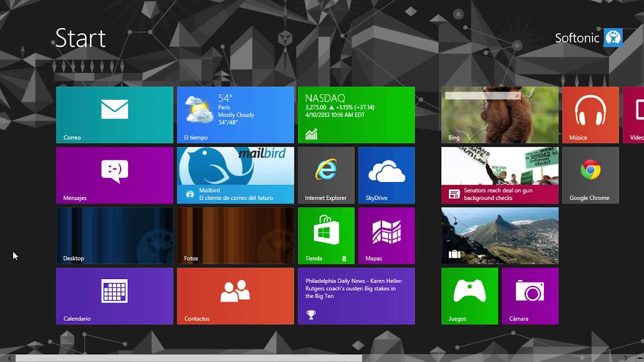Open the El tiempo weather tile
The height and width of the screenshot is (362, 644).
click(x=235, y=115)
